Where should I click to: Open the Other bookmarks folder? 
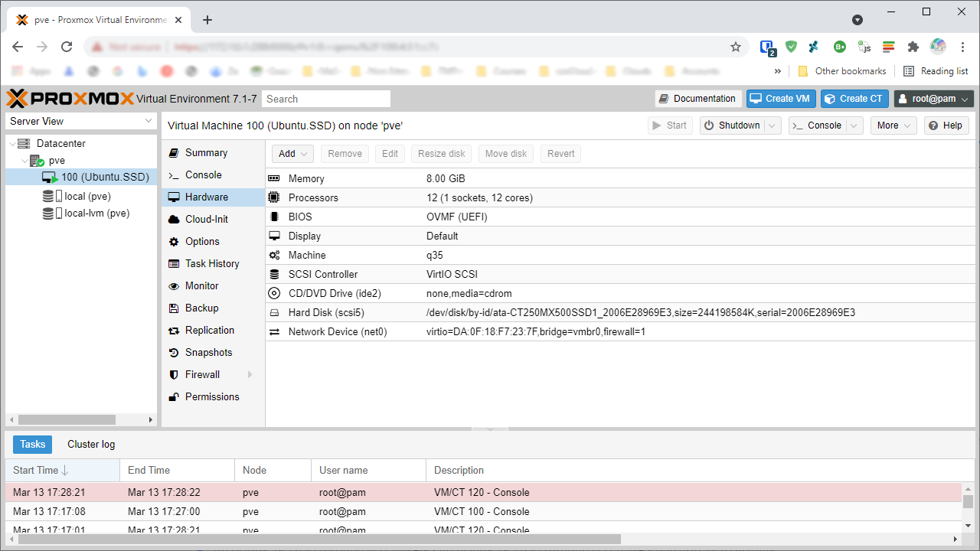coord(842,71)
